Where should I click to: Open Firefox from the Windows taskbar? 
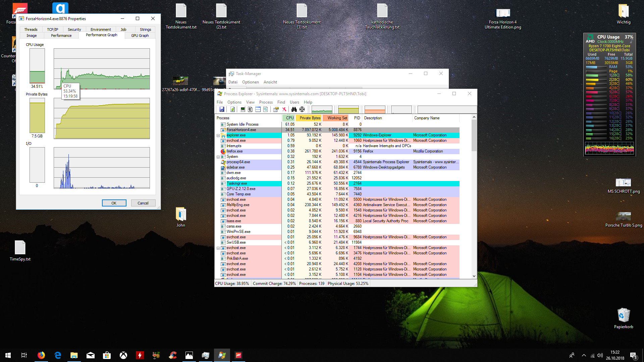click(41, 355)
